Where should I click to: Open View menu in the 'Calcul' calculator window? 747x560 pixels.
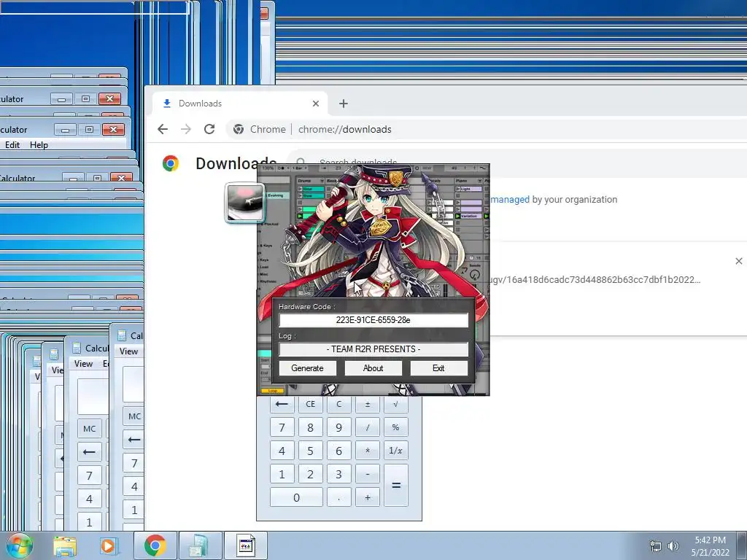83,363
